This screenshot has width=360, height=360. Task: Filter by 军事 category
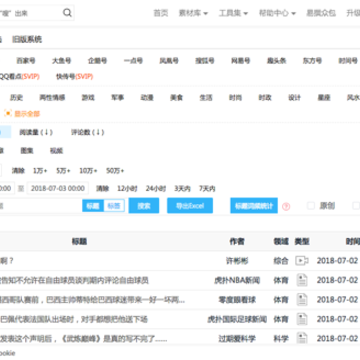pyautogui.click(x=118, y=98)
